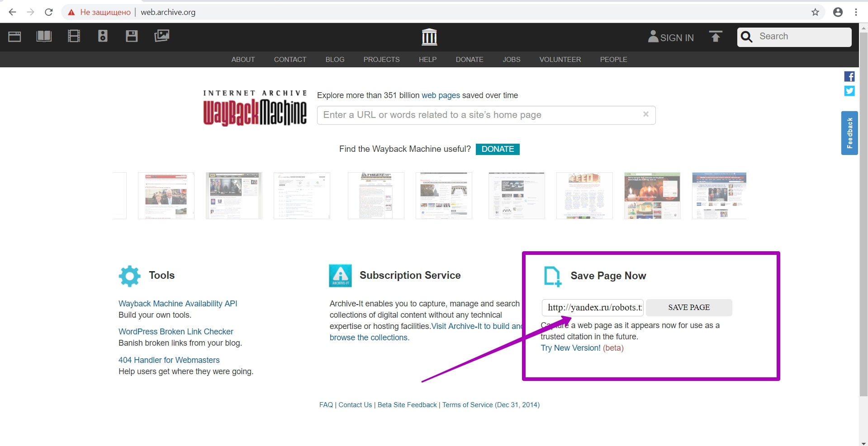Open the ABOUT menu item
The height and width of the screenshot is (446, 868).
click(x=243, y=60)
